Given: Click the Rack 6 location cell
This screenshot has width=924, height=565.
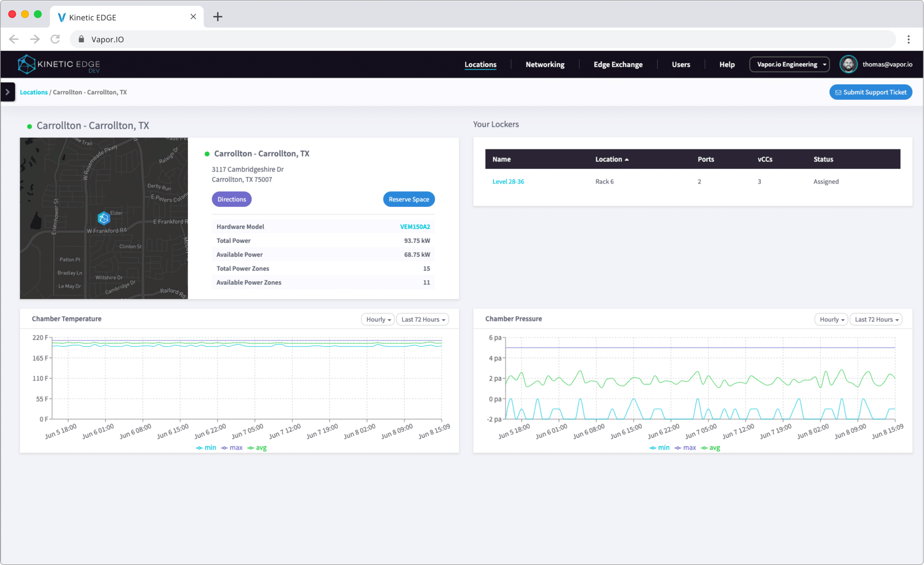Looking at the screenshot, I should tap(605, 182).
